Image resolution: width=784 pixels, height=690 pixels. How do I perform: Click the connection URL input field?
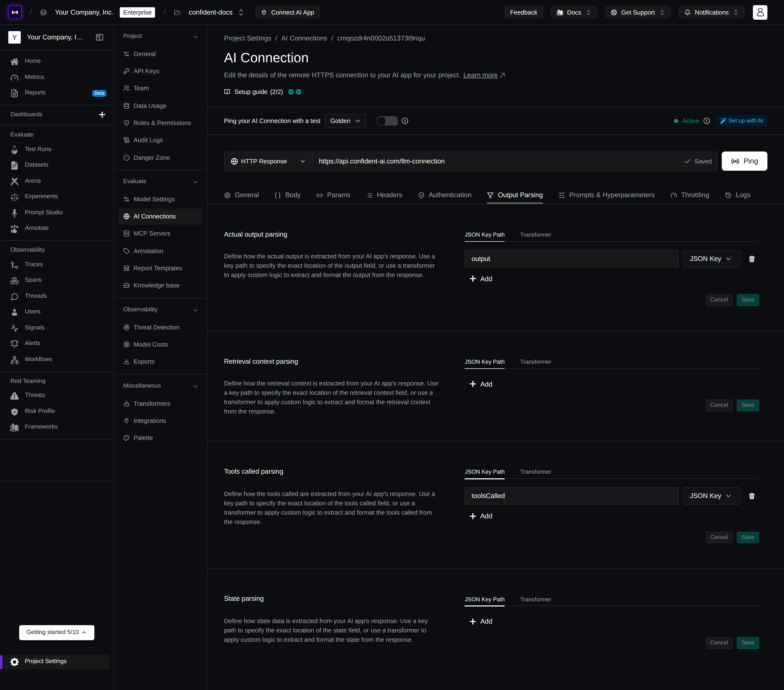tap(499, 162)
